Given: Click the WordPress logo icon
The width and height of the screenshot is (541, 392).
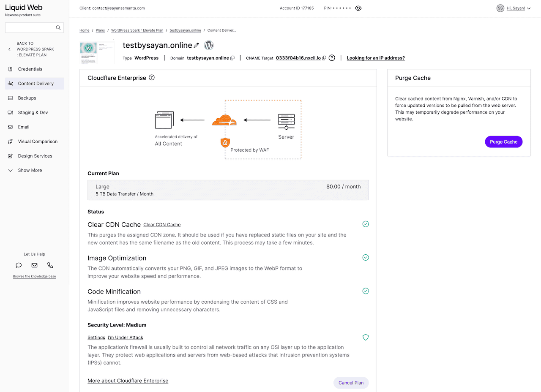Looking at the screenshot, I should pos(209,45).
